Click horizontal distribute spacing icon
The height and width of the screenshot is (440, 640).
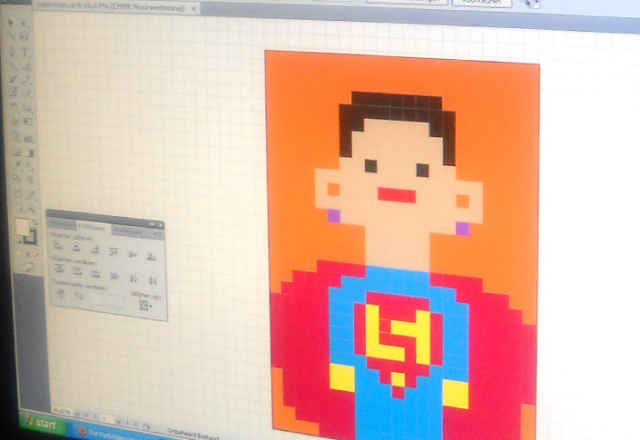coord(78,296)
